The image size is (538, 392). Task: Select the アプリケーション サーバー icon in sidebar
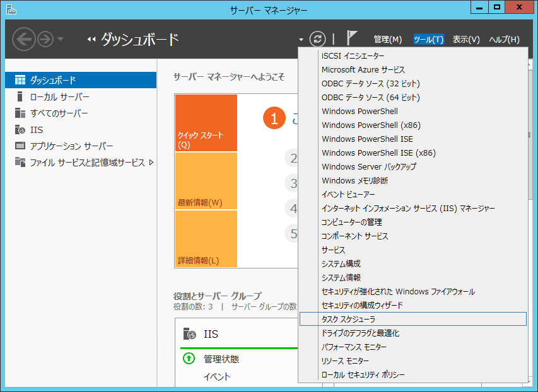click(x=20, y=146)
